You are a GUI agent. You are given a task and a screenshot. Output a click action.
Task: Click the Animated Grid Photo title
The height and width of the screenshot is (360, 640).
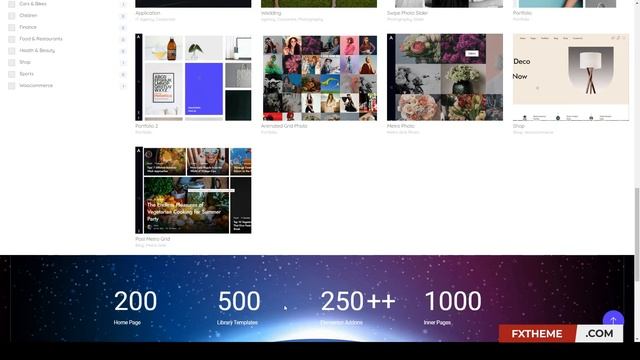coord(284,126)
